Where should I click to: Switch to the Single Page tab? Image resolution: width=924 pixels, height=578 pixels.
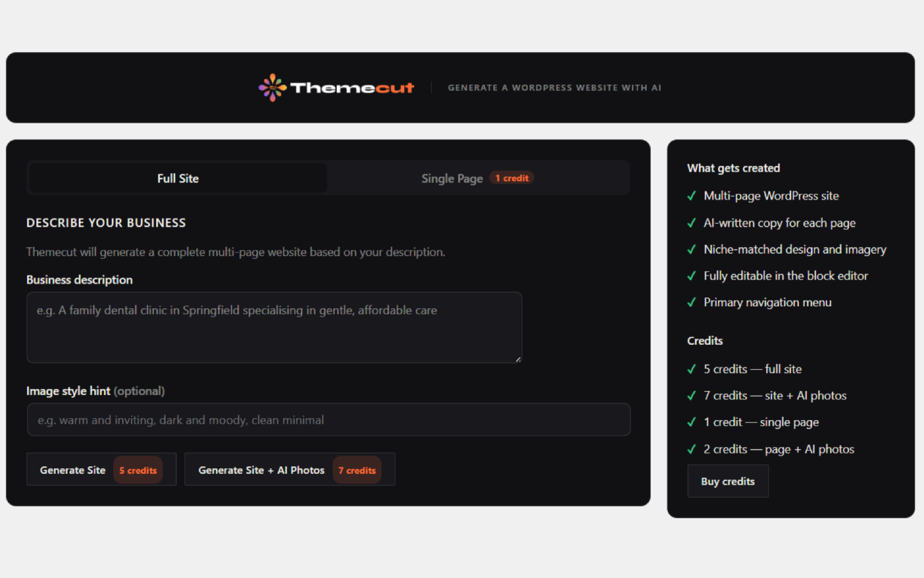point(477,179)
